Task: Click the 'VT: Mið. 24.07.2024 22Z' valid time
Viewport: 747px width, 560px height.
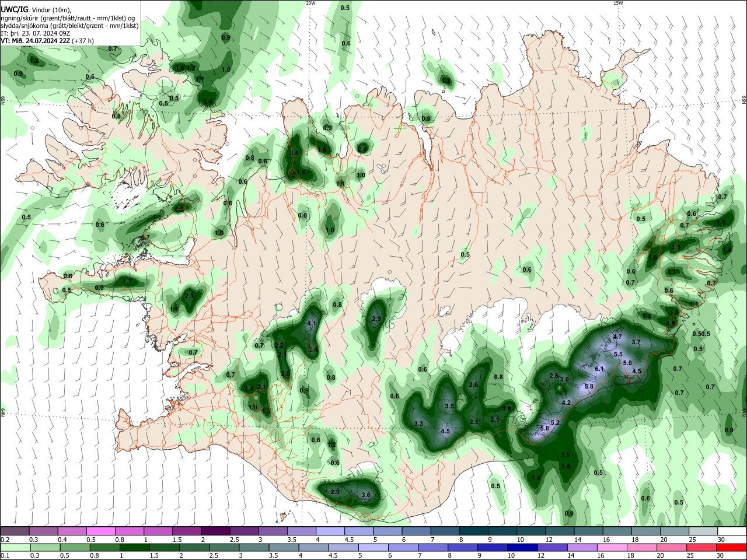Action: (35, 41)
